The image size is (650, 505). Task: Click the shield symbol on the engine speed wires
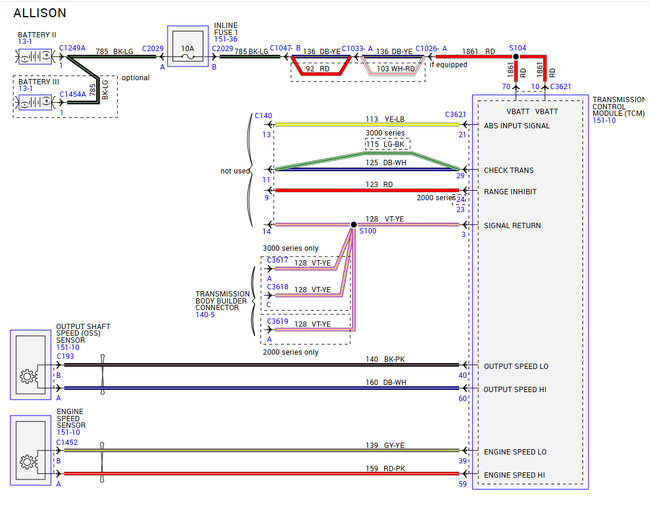coord(102,462)
